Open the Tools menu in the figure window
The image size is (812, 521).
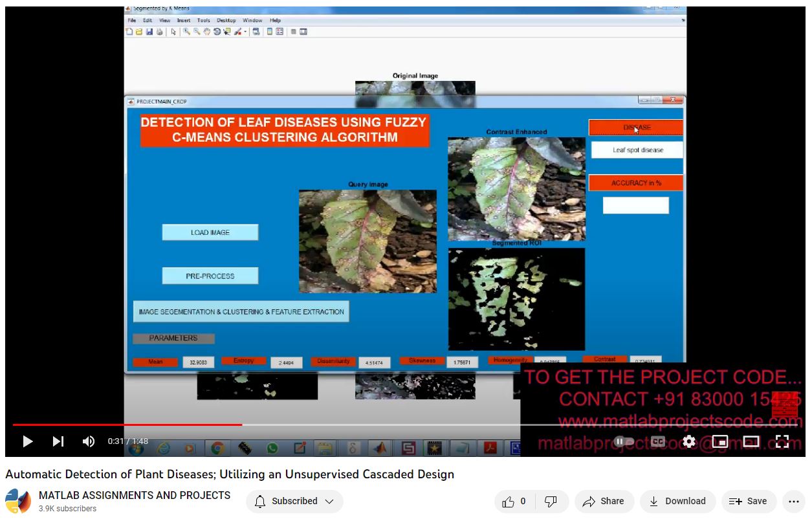point(204,21)
